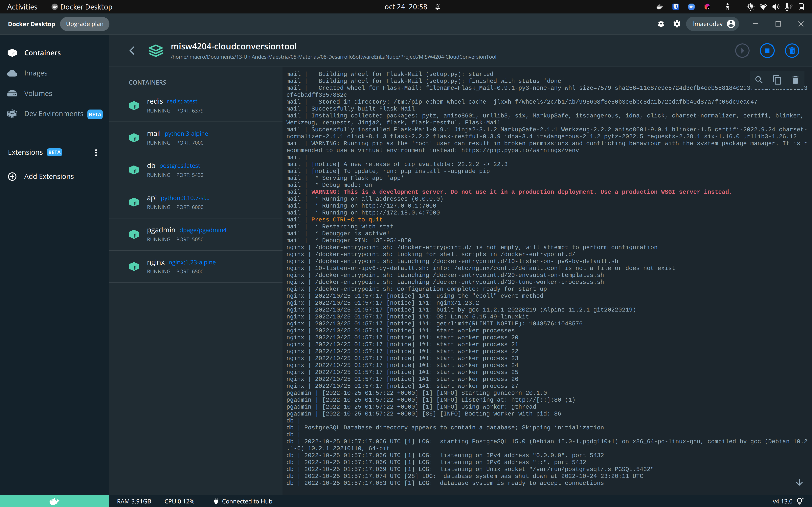
Task: Open the Images section
Action: [x=36, y=73]
